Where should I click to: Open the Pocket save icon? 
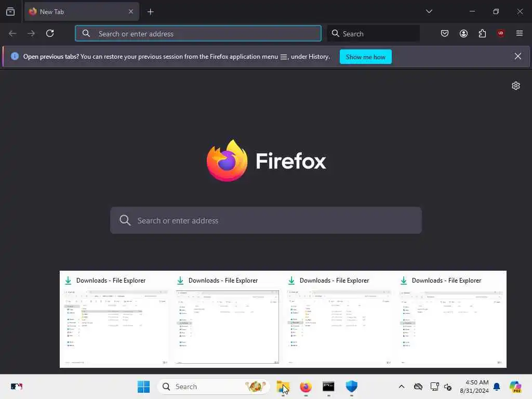[x=445, y=33]
